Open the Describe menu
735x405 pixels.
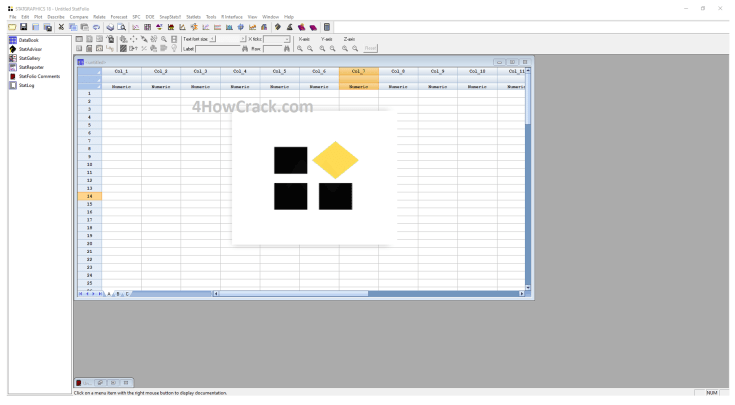tap(56, 17)
